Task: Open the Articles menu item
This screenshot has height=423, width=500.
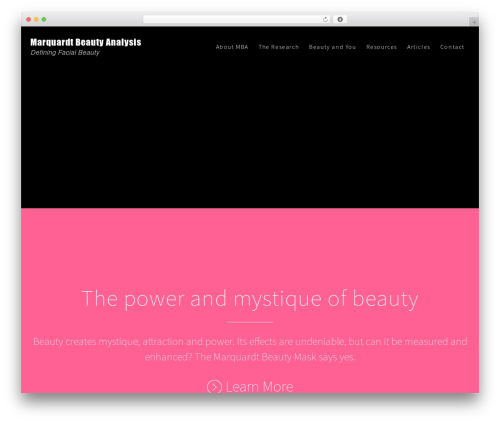Action: tap(418, 47)
